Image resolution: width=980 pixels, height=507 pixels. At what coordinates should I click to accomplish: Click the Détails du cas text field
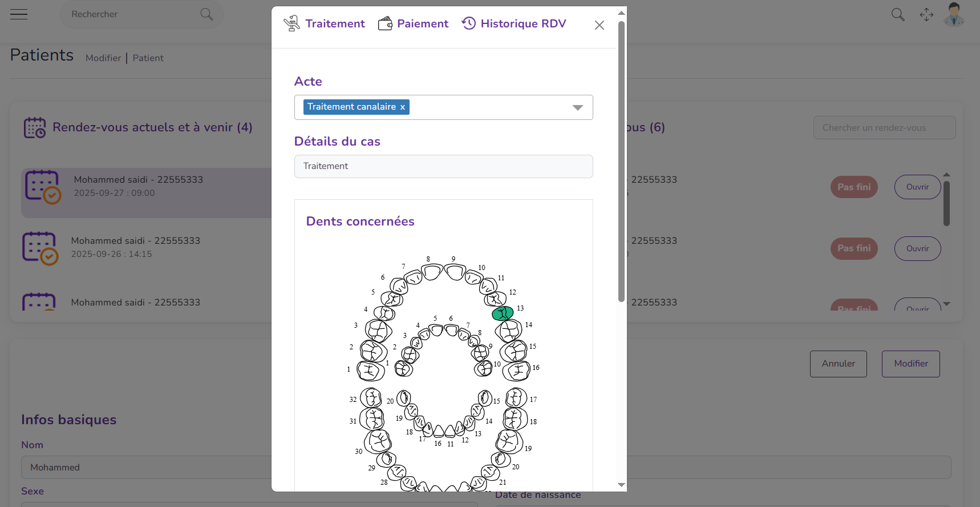(x=443, y=166)
